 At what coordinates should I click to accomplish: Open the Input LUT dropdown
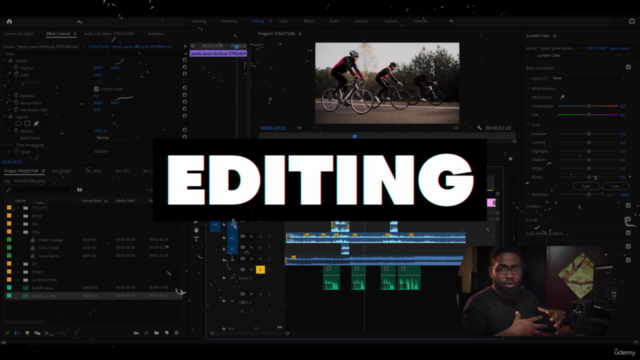click(588, 78)
